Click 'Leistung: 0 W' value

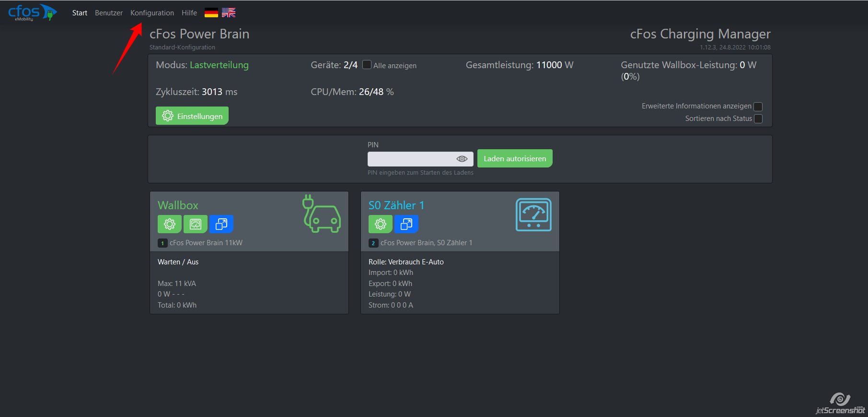click(x=390, y=294)
